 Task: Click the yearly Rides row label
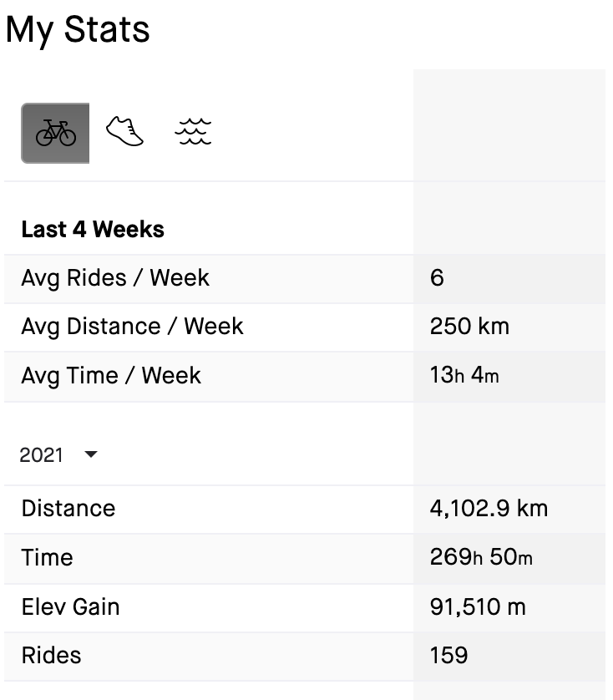tap(52, 655)
